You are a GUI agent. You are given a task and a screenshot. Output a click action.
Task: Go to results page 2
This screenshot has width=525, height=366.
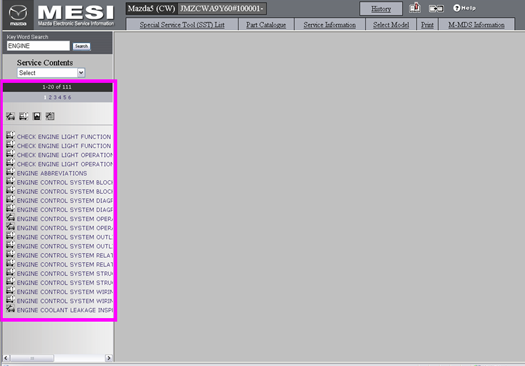[x=50, y=97]
